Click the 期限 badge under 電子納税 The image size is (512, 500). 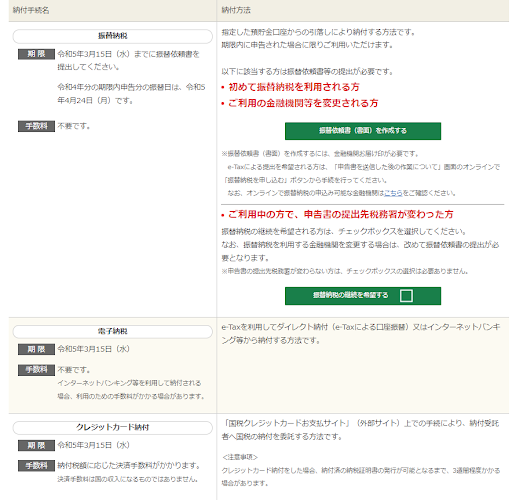(36, 349)
